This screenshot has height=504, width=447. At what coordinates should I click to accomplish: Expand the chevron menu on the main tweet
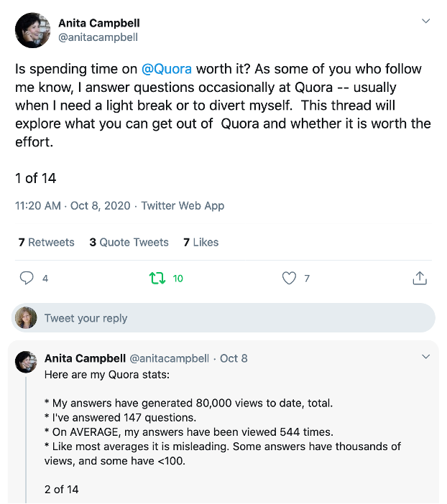[x=425, y=22]
